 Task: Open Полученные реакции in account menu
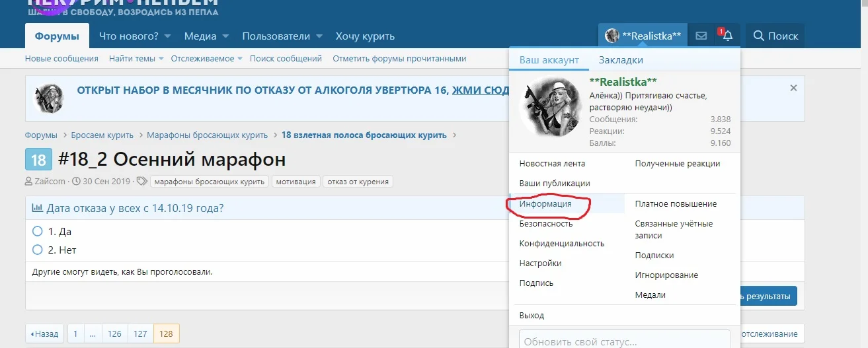click(678, 163)
